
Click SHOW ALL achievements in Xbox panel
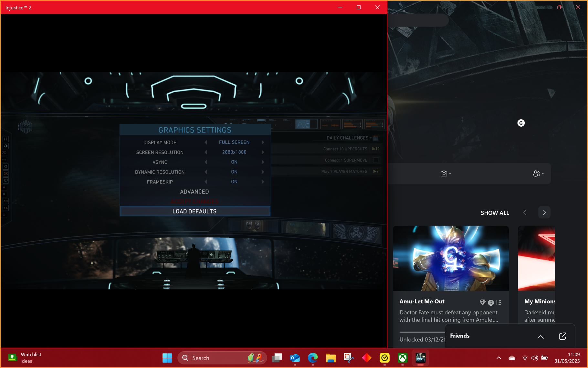pyautogui.click(x=495, y=213)
